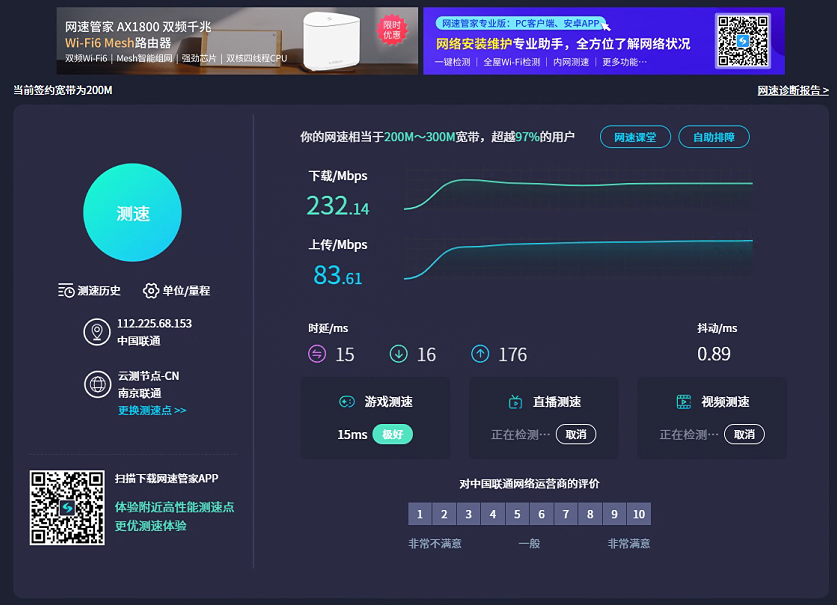837x605 pixels.
Task: Click the globe icon for the test node
Action: 97,384
